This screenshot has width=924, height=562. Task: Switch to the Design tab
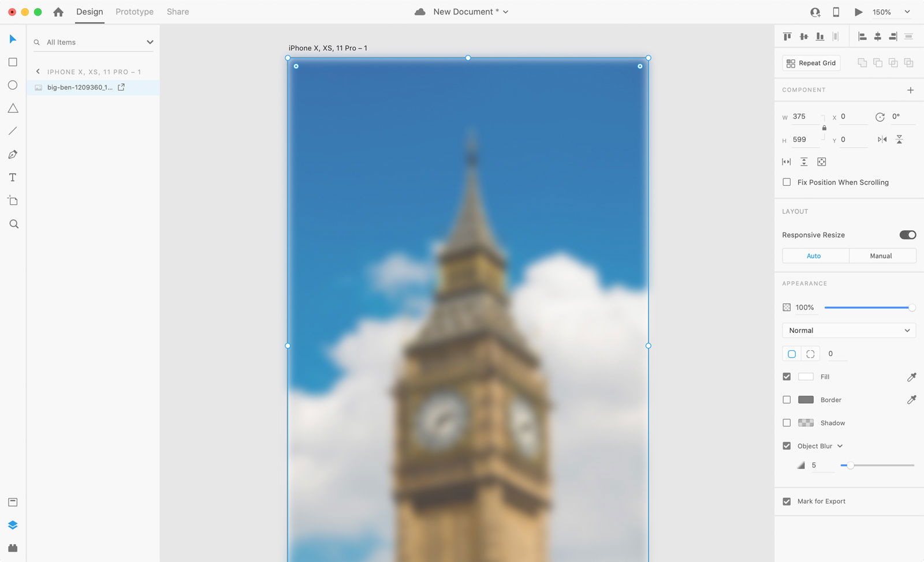point(90,12)
